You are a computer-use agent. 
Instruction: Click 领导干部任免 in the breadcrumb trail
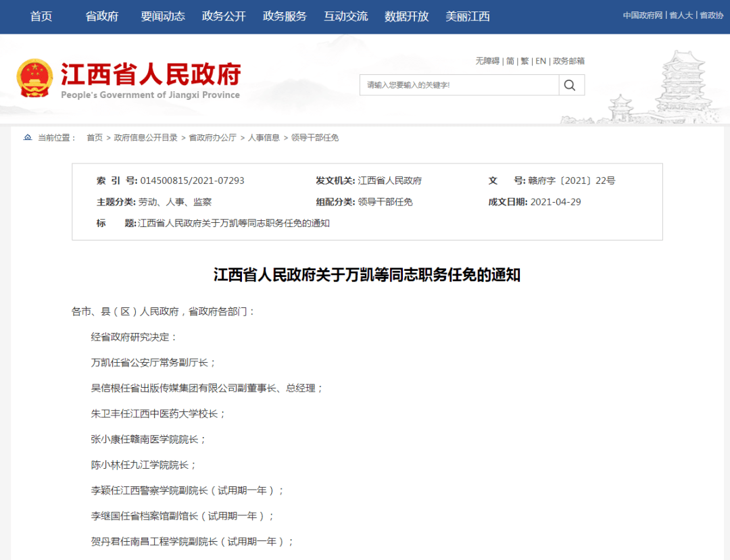[x=316, y=137]
